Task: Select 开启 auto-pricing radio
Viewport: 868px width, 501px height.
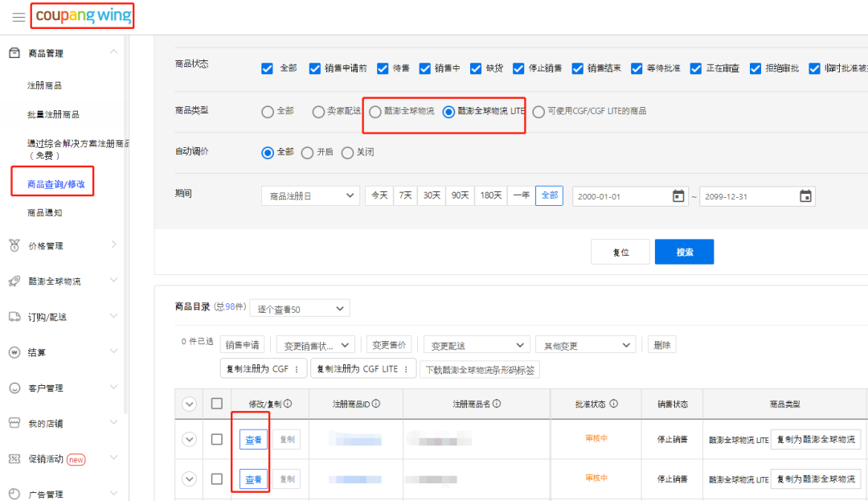Action: pyautogui.click(x=307, y=153)
